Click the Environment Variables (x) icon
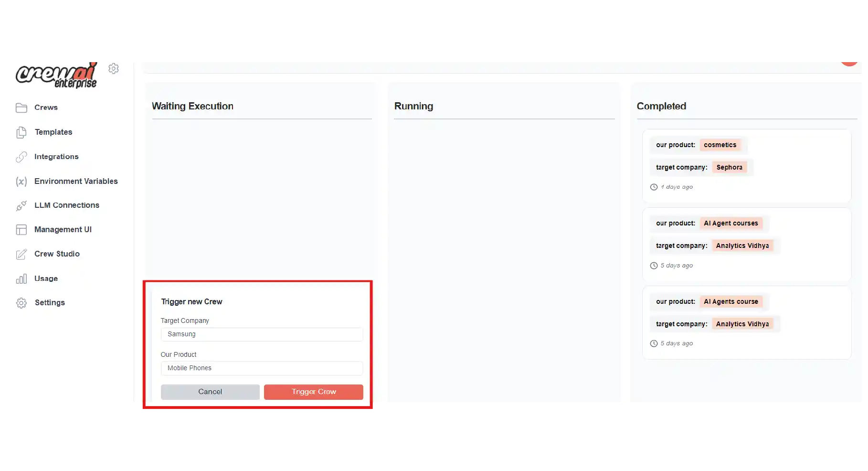This screenshot has height=471, width=868. [x=21, y=182]
